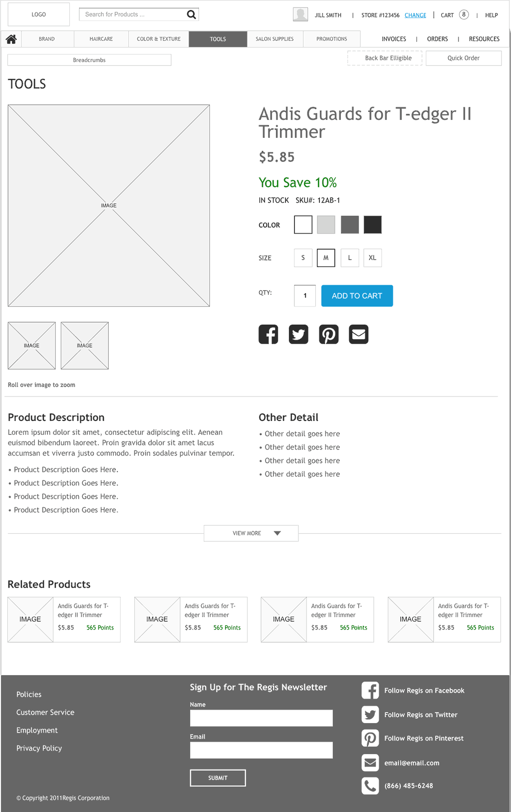Select size M option
Image resolution: width=511 pixels, height=812 pixels.
coord(326,258)
